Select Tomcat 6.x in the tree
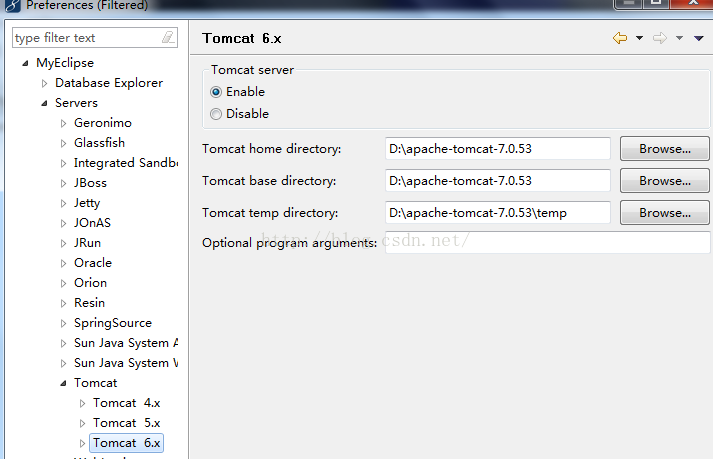713x459 pixels. (126, 443)
